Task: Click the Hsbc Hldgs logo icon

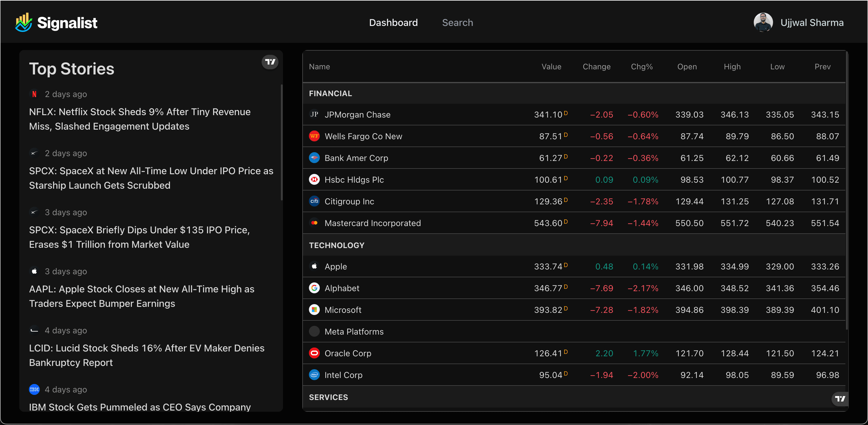Action: [314, 180]
